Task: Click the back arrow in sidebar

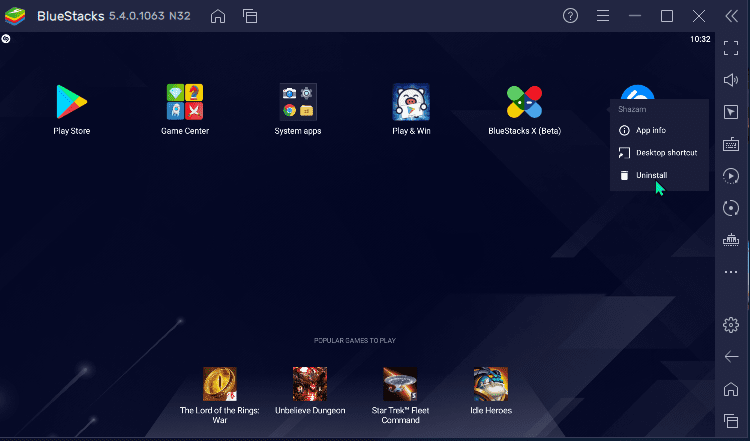Action: point(731,356)
